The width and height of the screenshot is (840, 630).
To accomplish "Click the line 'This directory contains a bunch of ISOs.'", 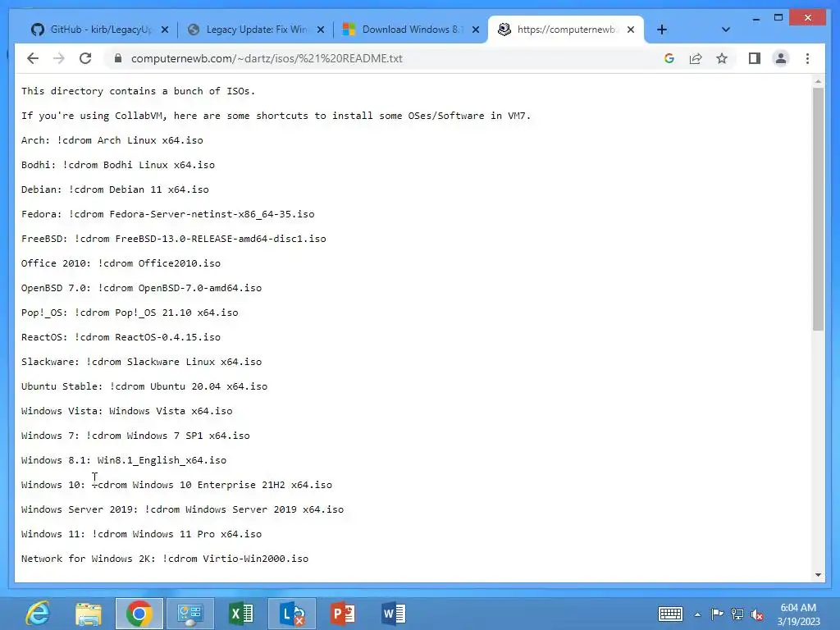I will pos(138,91).
